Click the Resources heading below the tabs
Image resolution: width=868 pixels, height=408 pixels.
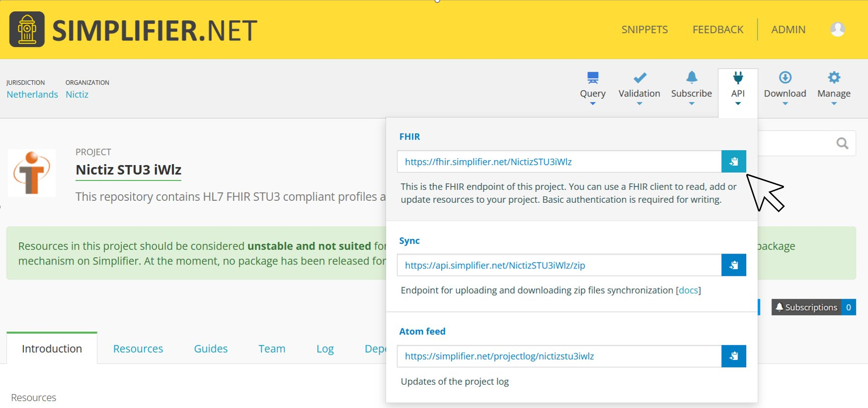tap(34, 398)
